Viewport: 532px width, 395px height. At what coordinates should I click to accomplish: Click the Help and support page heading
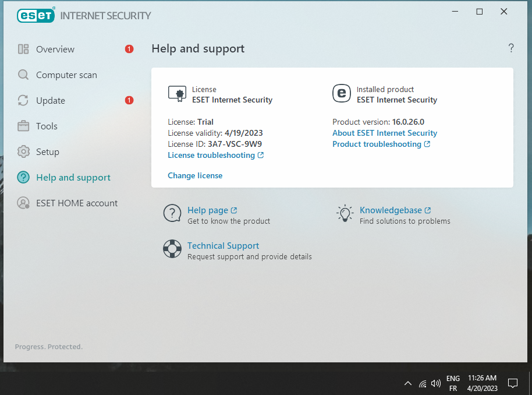click(198, 48)
